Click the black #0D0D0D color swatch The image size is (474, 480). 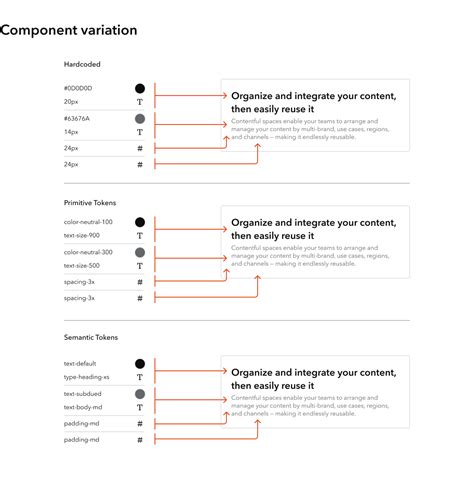(x=140, y=88)
